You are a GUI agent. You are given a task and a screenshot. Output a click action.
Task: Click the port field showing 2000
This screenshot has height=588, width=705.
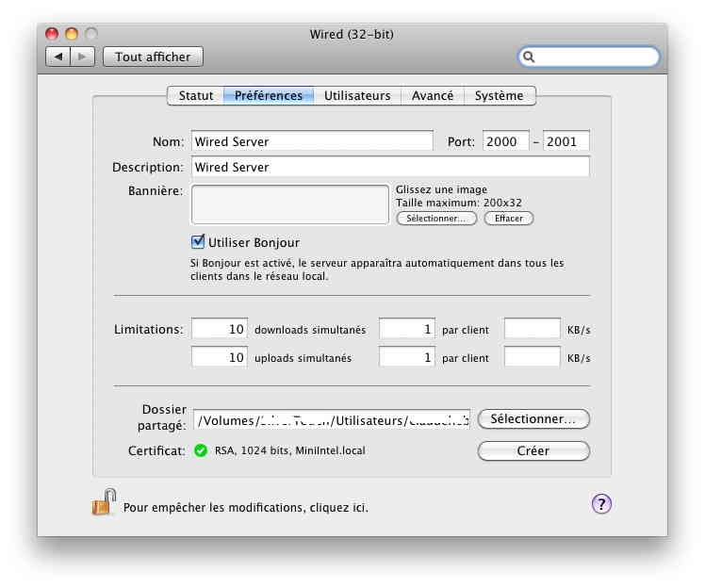(x=506, y=141)
